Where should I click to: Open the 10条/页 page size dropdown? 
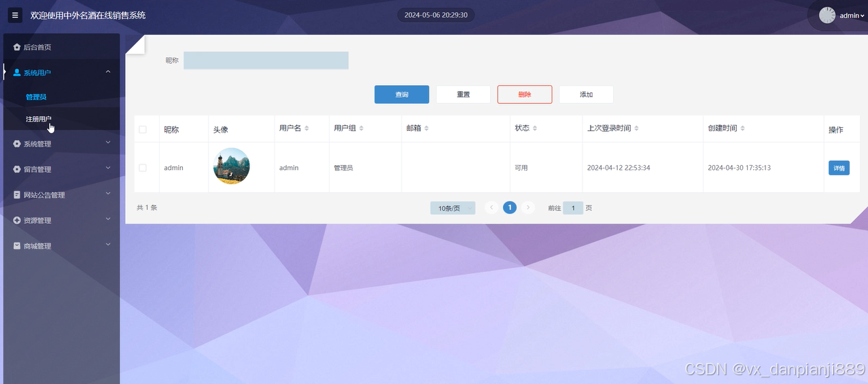click(453, 208)
